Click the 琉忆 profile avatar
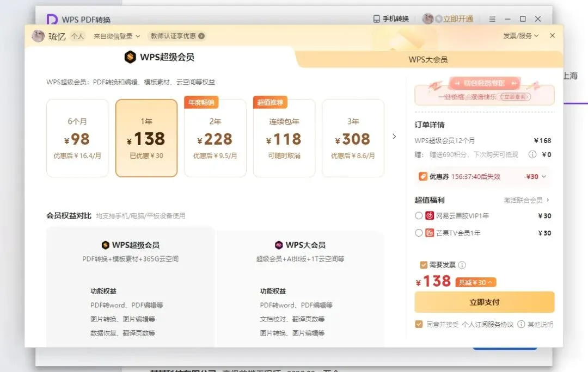Image resolution: width=588 pixels, height=372 pixels. point(38,36)
